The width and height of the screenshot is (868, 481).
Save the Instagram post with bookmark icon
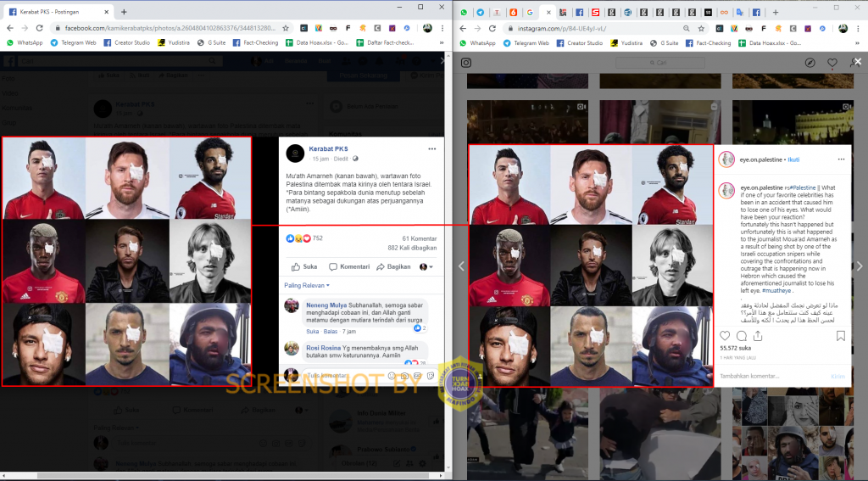coord(840,335)
